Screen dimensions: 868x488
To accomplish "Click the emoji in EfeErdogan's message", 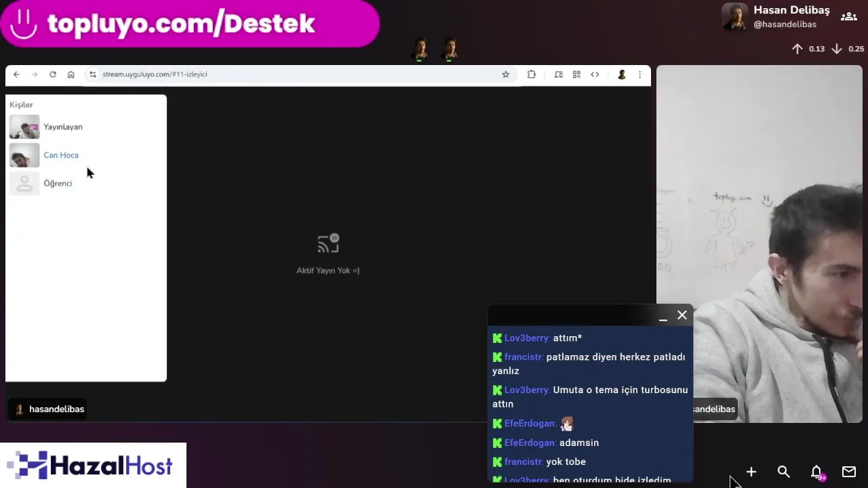I will (x=567, y=424).
